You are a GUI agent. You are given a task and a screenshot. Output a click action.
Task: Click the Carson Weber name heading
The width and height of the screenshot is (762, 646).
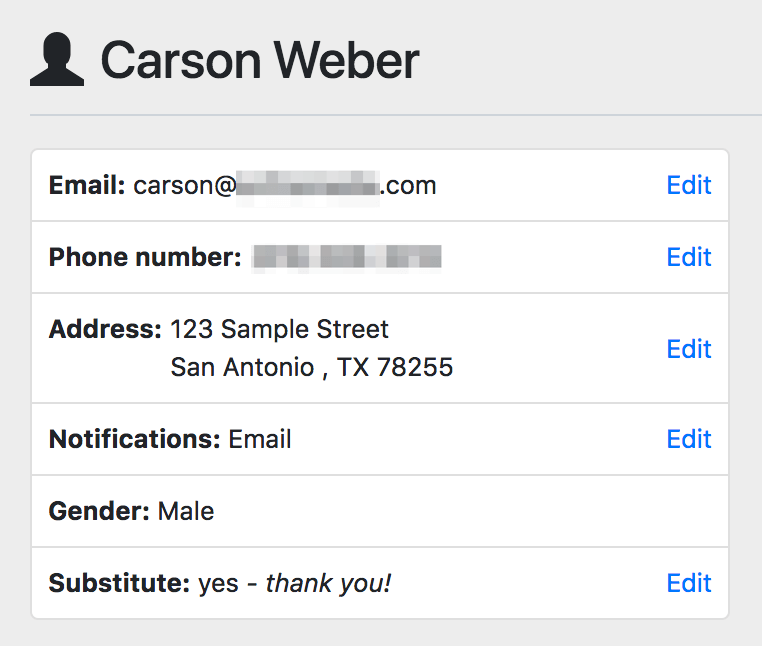pyautogui.click(x=260, y=61)
